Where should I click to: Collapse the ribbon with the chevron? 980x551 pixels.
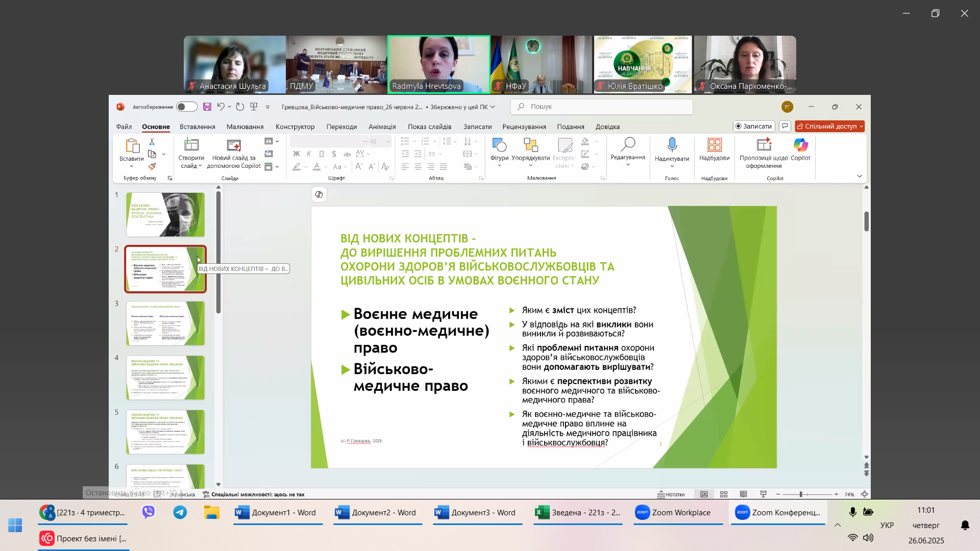[860, 176]
